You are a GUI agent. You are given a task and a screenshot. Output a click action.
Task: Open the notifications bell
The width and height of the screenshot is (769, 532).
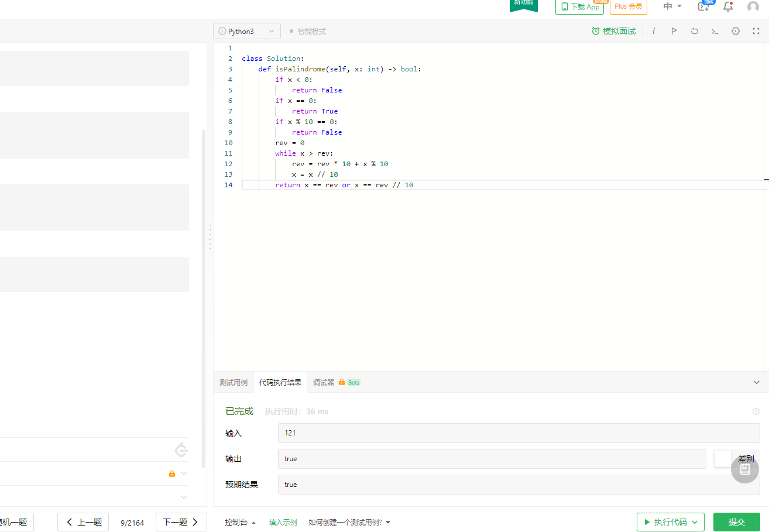pyautogui.click(x=728, y=6)
